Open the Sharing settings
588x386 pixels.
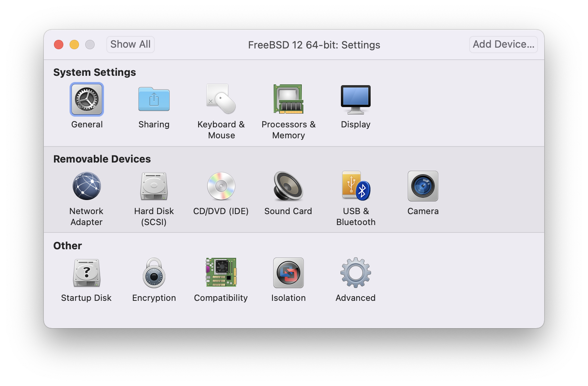click(154, 99)
